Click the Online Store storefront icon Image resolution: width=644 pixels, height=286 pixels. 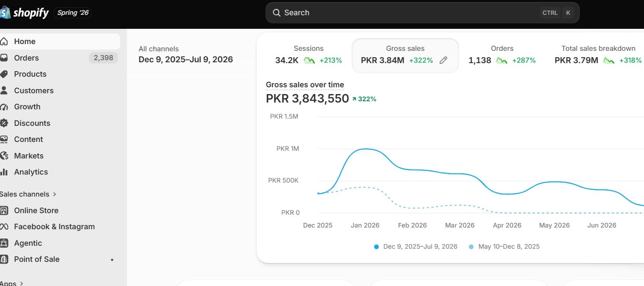[4, 211]
